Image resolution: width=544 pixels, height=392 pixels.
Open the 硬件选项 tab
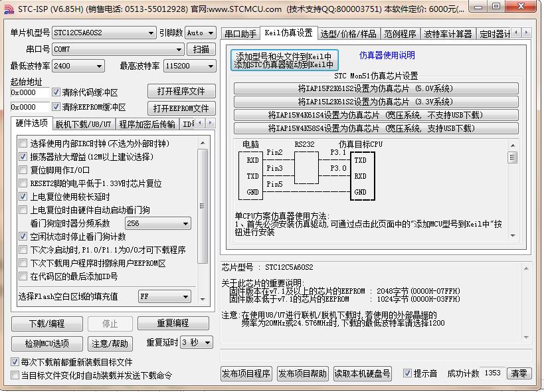(32, 123)
